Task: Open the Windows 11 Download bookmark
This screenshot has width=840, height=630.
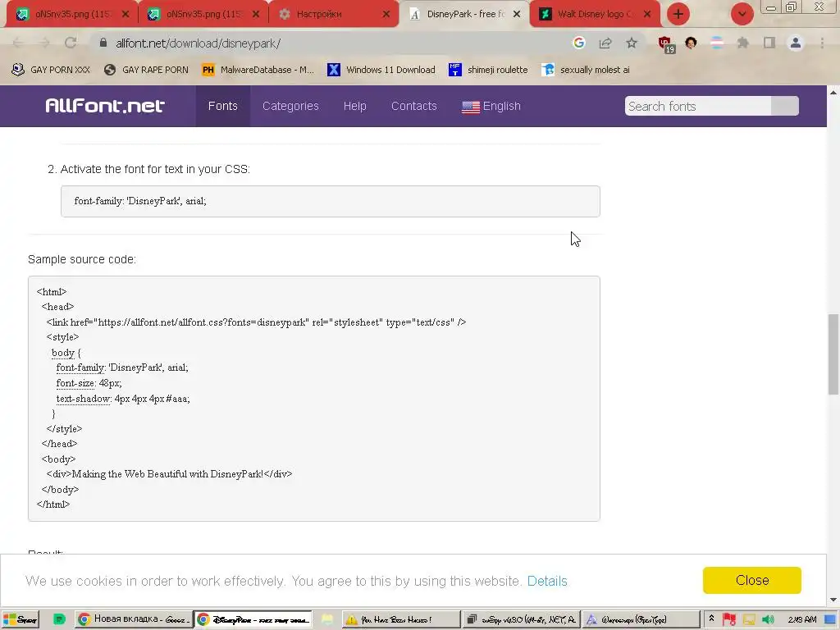Action: click(x=381, y=70)
